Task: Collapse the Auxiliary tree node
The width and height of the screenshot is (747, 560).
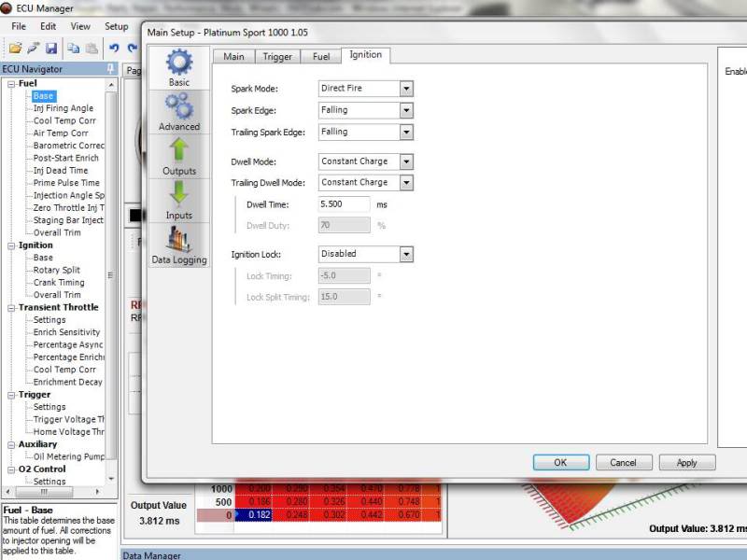Action: pyautogui.click(x=11, y=445)
